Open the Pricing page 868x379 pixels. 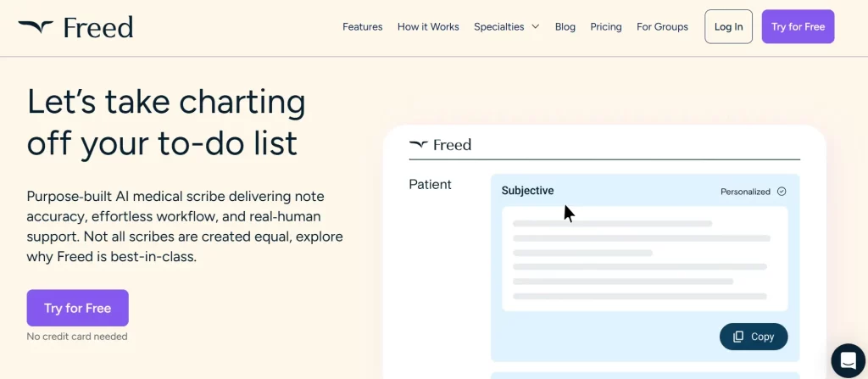click(x=606, y=27)
